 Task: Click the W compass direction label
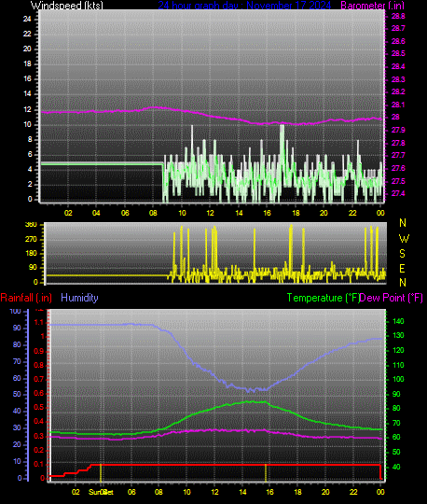click(x=404, y=239)
